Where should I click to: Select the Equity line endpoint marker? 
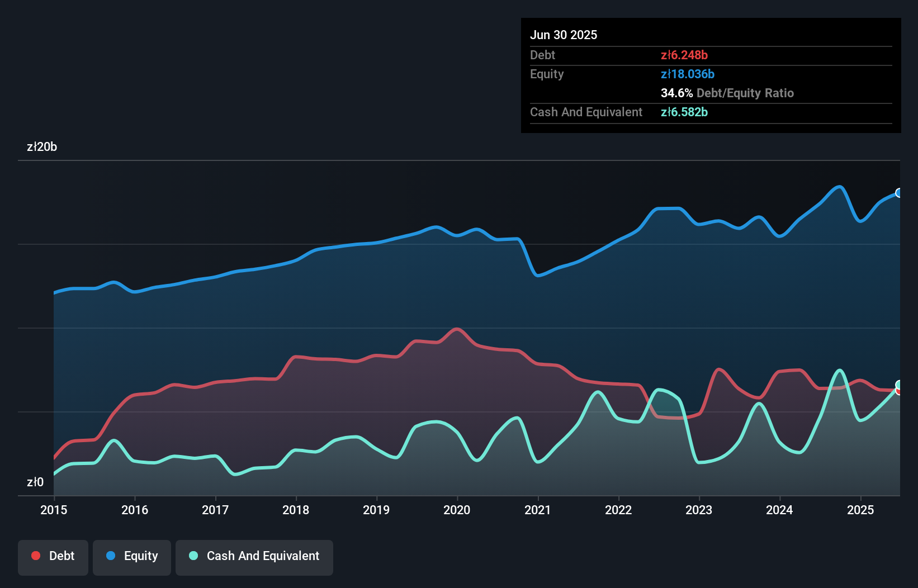tap(899, 193)
